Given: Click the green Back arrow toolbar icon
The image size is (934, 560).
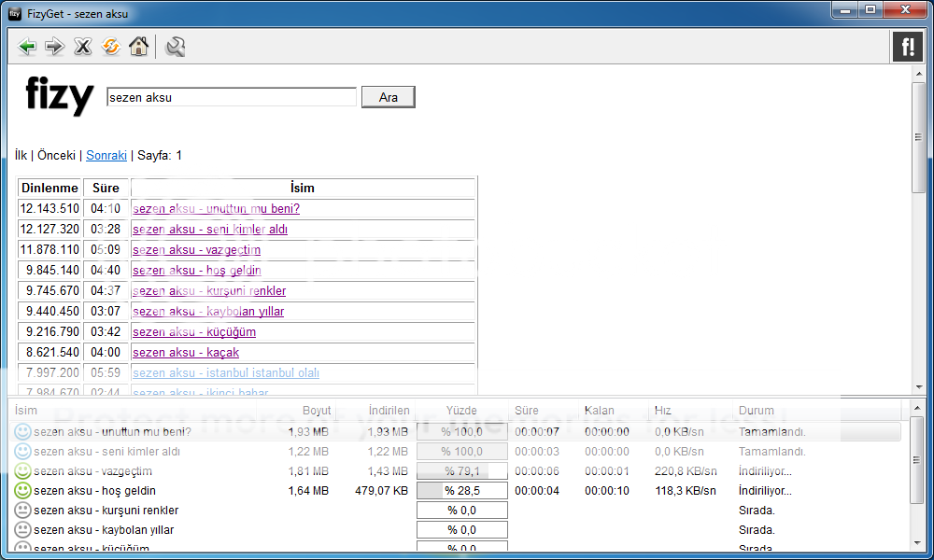Looking at the screenshot, I should click(27, 47).
